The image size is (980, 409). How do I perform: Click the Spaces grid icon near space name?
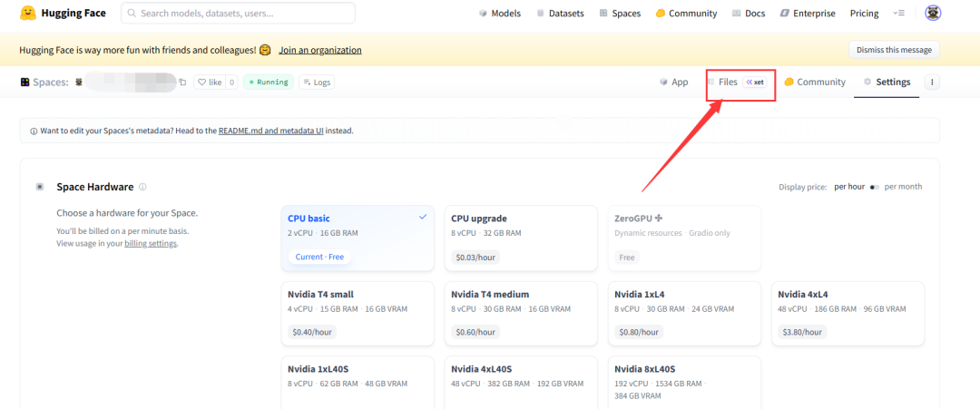[24, 82]
